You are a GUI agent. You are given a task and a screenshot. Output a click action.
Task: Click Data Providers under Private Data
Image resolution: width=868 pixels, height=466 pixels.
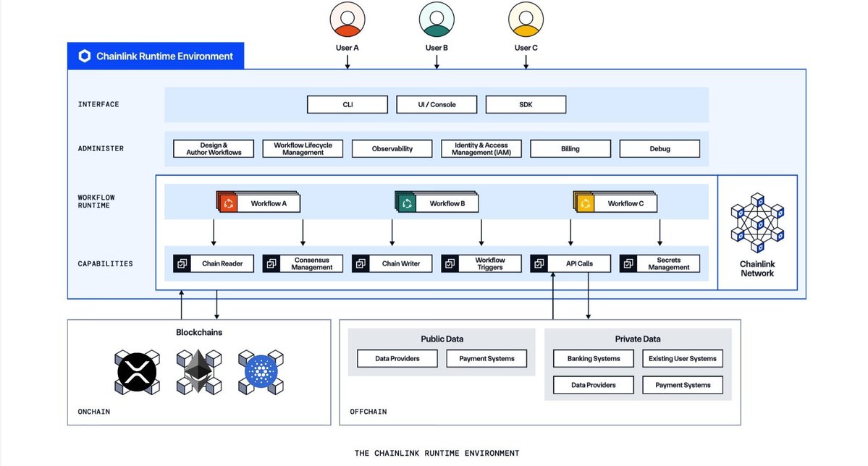594,385
